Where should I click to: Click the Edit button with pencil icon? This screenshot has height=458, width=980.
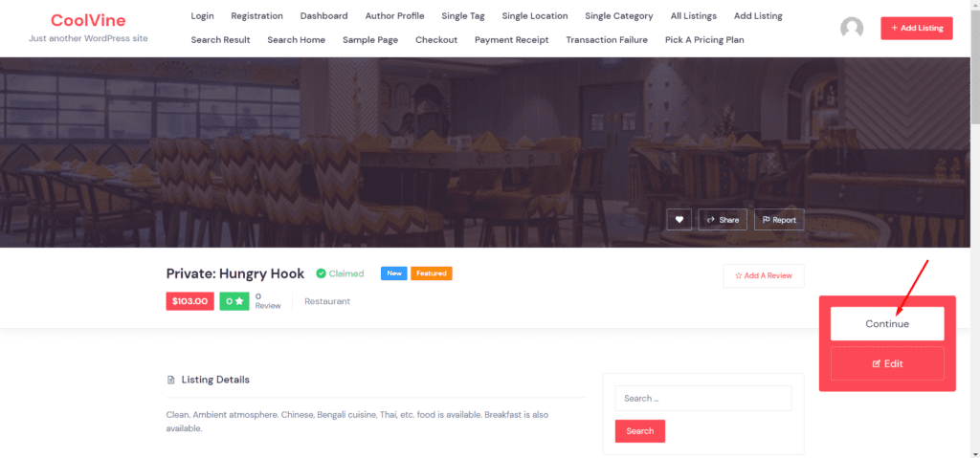887,363
